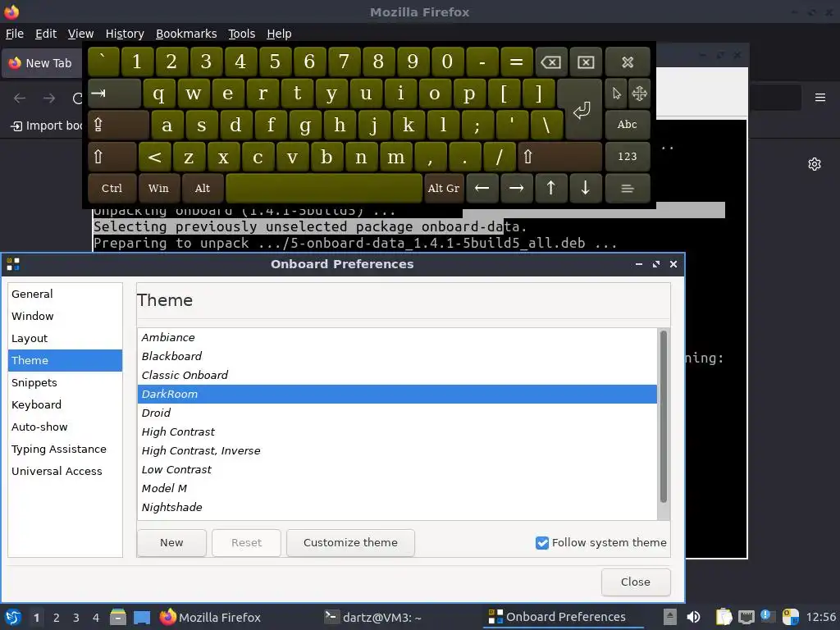Select the Droid theme
The width and height of the screenshot is (840, 630).
point(397,413)
